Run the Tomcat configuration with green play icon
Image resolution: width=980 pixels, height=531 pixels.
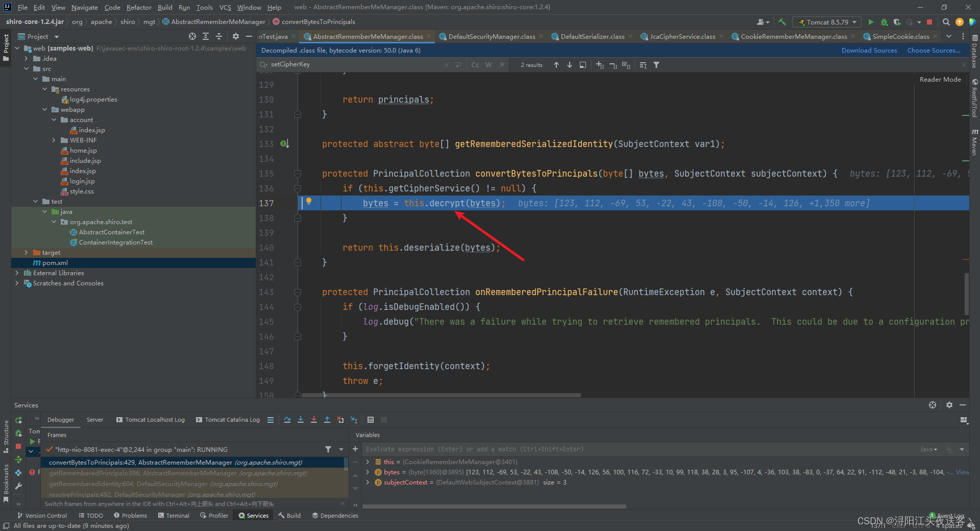tap(871, 22)
